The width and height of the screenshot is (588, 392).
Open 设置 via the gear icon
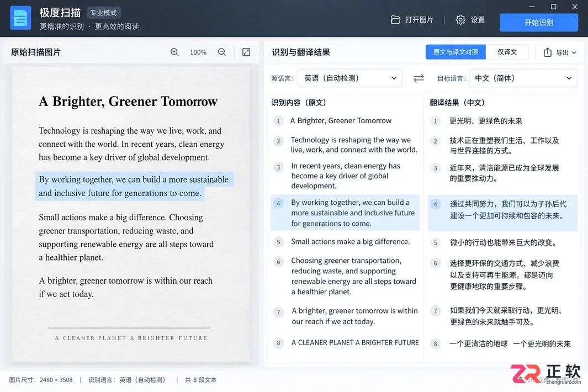tap(460, 19)
